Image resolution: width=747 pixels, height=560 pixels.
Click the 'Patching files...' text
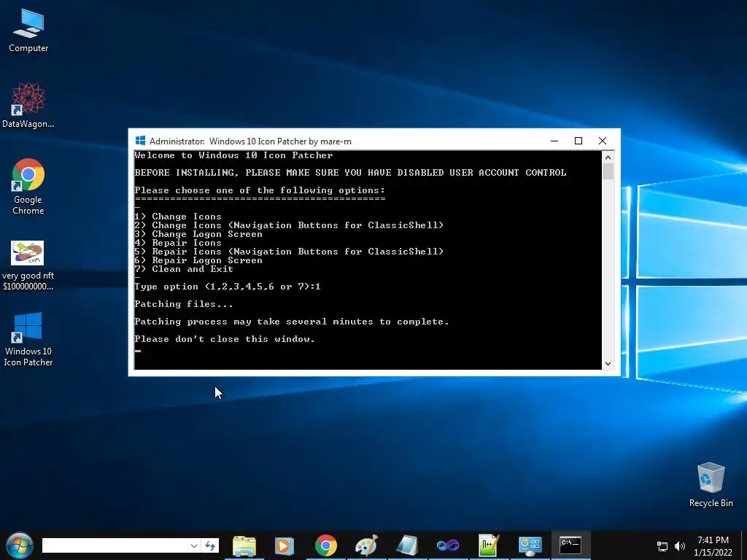pos(183,304)
